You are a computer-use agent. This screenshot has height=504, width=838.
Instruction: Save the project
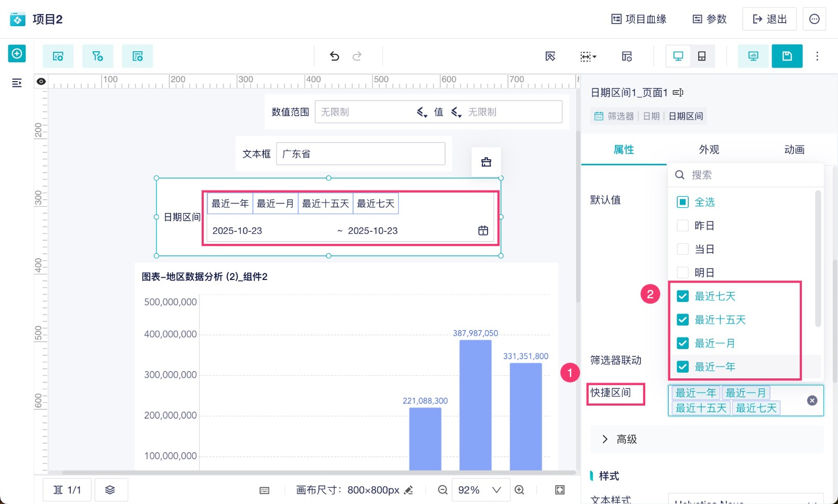[787, 56]
